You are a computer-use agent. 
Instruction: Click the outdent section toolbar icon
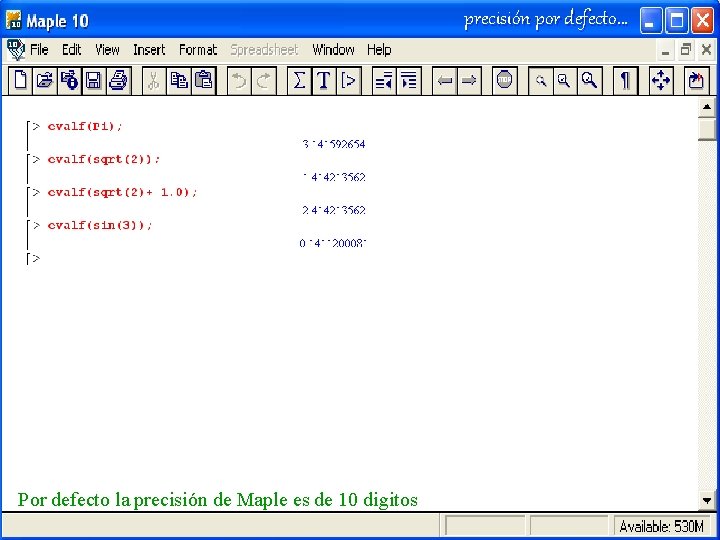[384, 81]
